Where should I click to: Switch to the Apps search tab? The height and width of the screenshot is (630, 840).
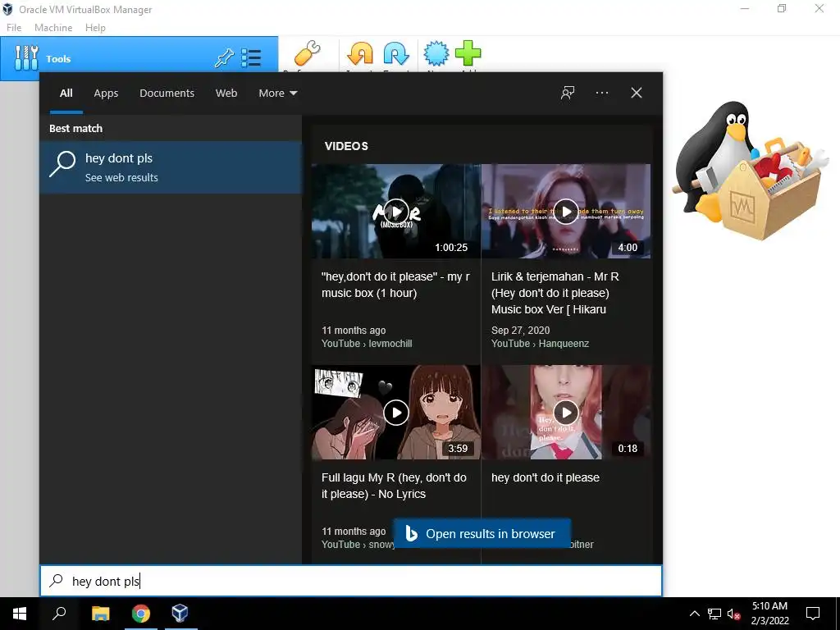point(106,94)
